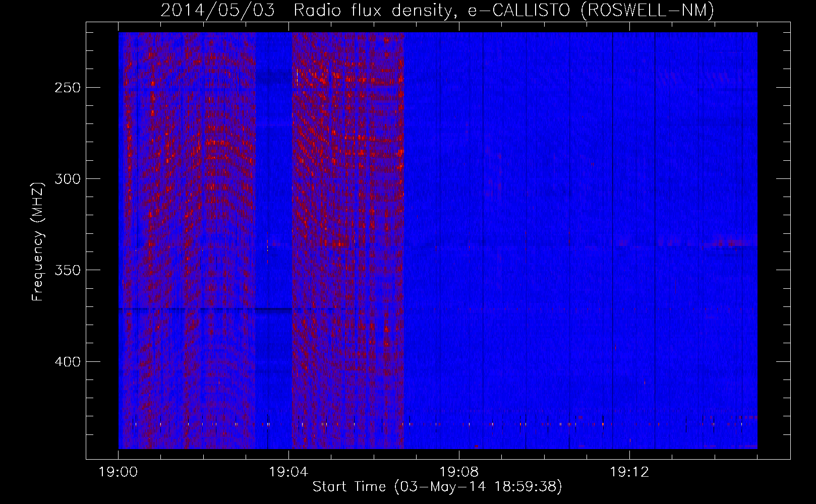The width and height of the screenshot is (816, 504).
Task: Click the 19:08 time tick label
Action: click(x=459, y=472)
